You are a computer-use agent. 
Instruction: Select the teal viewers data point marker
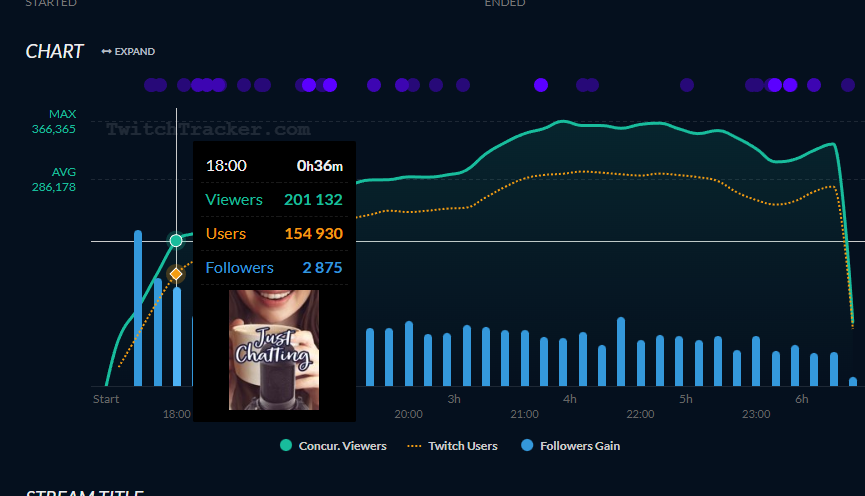pyautogui.click(x=176, y=241)
